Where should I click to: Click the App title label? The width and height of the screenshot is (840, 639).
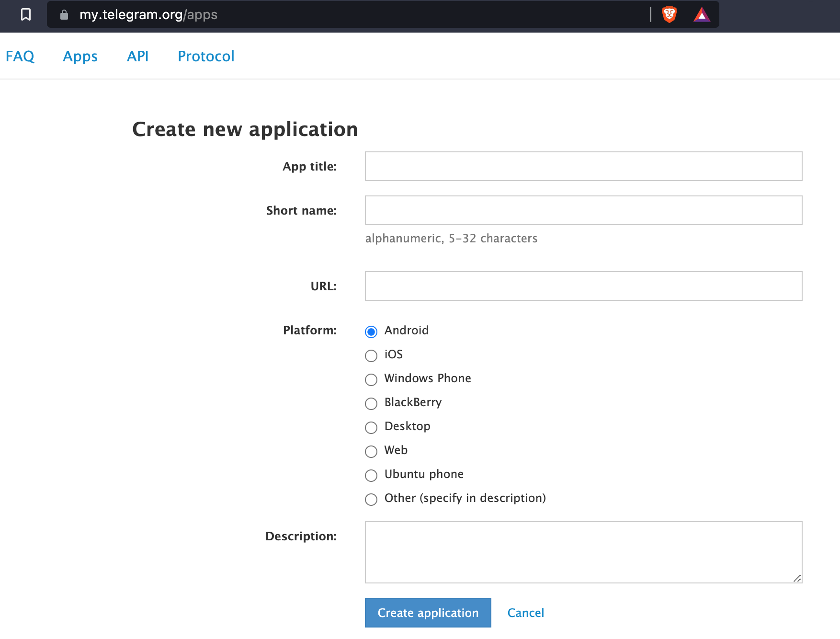point(309,167)
